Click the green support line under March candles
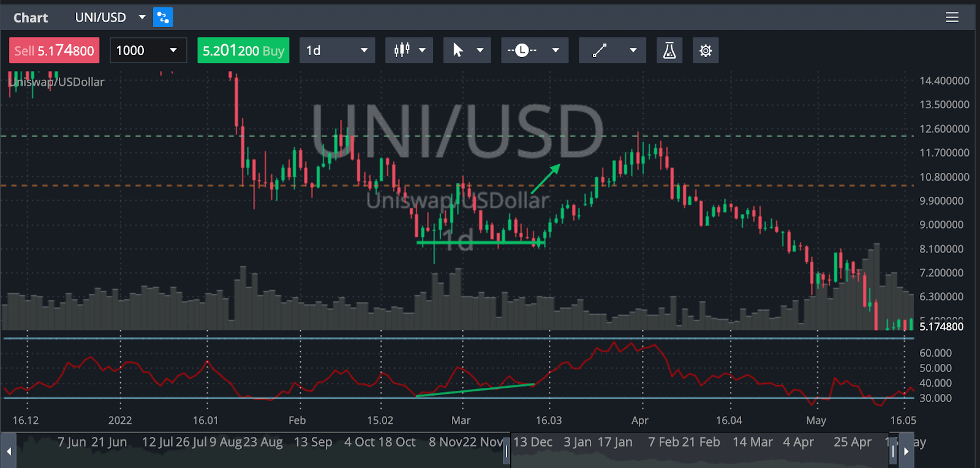 481,243
